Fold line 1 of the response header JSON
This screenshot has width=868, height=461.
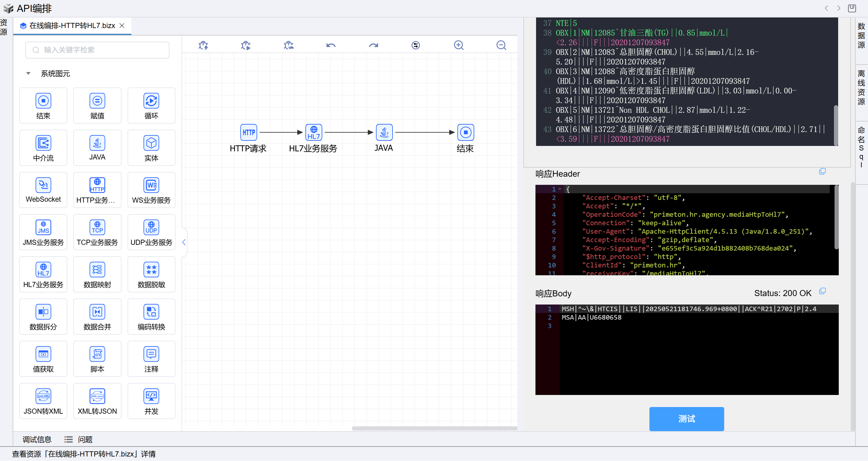point(560,189)
